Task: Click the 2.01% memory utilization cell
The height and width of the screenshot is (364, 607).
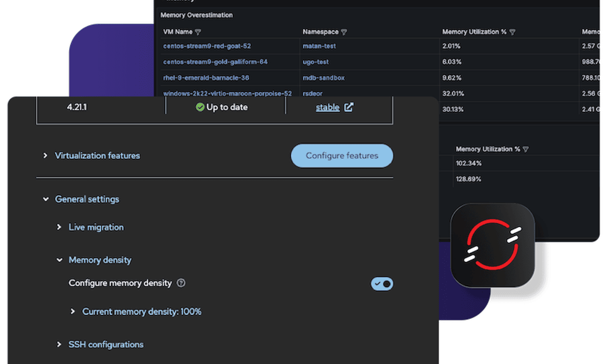Action: coord(451,46)
